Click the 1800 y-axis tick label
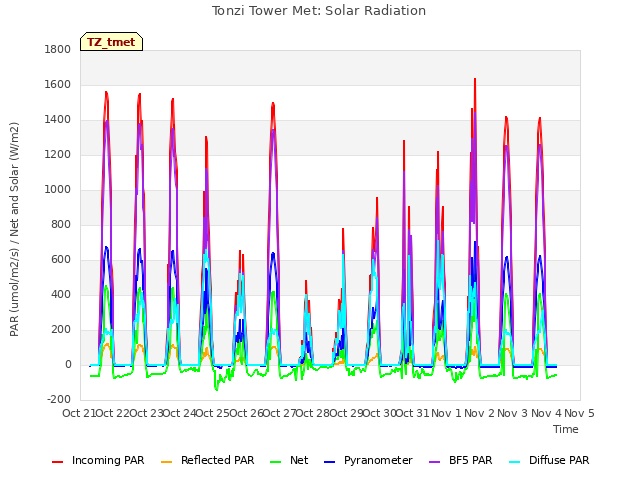 point(58,49)
